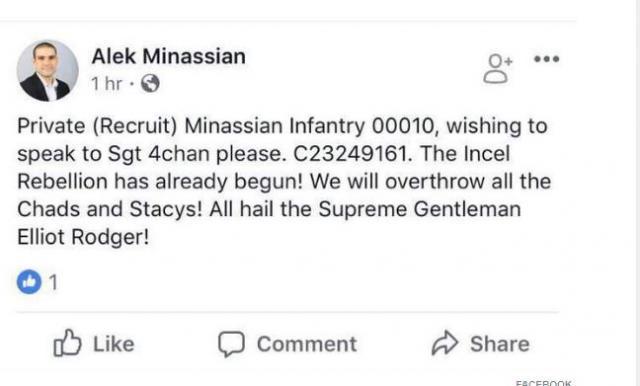Click the blue thumbs-up reaction badge
Image resolution: width=640 pixels, height=386 pixels.
29,282
